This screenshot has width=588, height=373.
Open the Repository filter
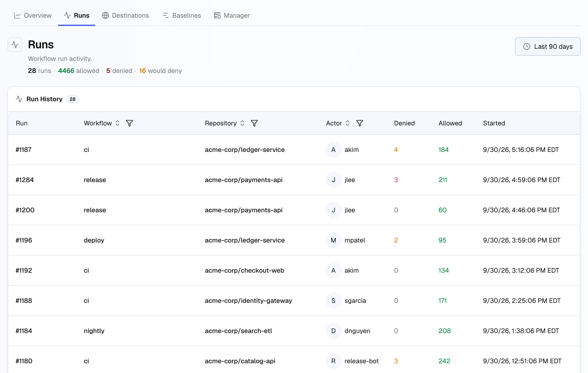254,123
